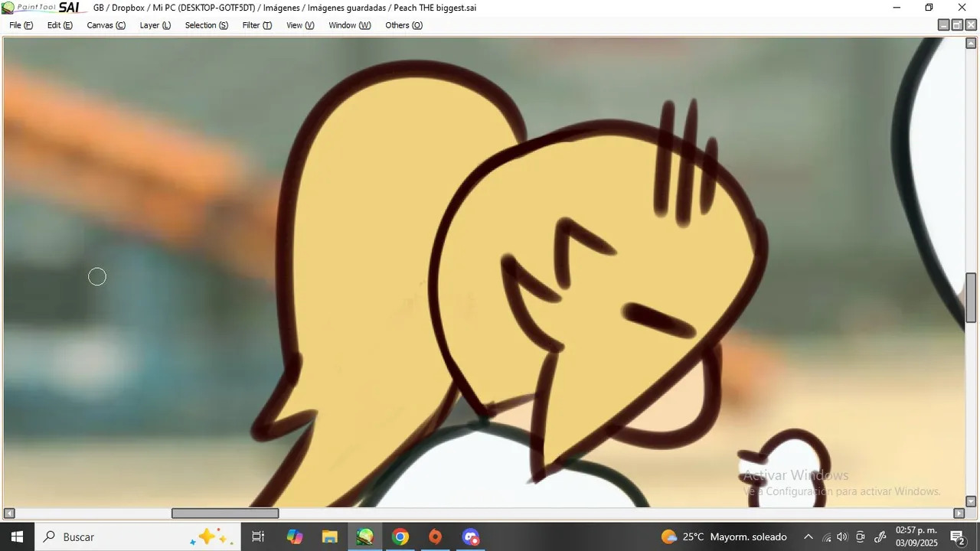Open the Filter menu
The width and height of the screenshot is (980, 551).
256,25
